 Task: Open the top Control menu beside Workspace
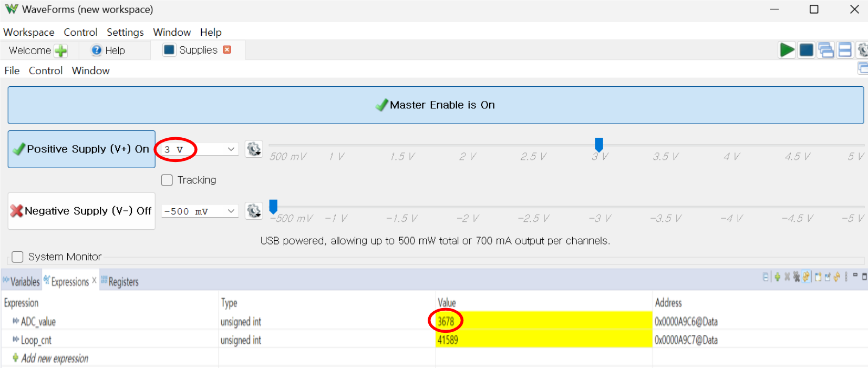pyautogui.click(x=80, y=32)
